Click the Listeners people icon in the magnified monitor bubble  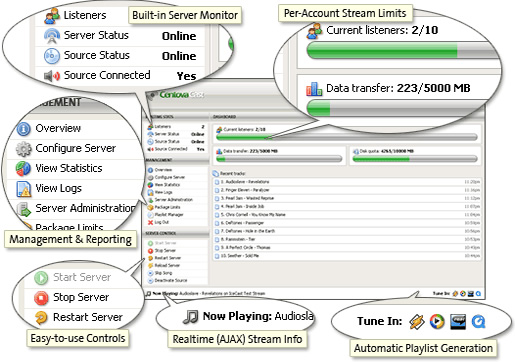[x=52, y=16]
